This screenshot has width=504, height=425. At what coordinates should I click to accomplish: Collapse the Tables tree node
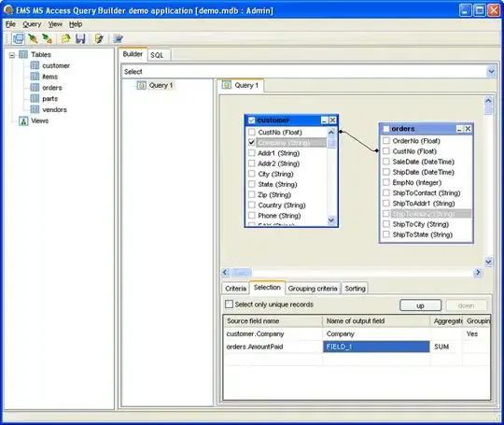coord(12,55)
